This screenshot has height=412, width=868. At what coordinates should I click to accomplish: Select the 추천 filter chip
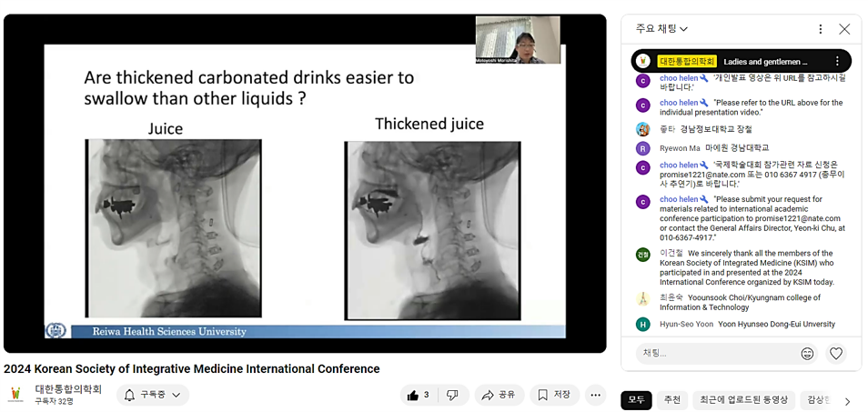click(x=671, y=400)
